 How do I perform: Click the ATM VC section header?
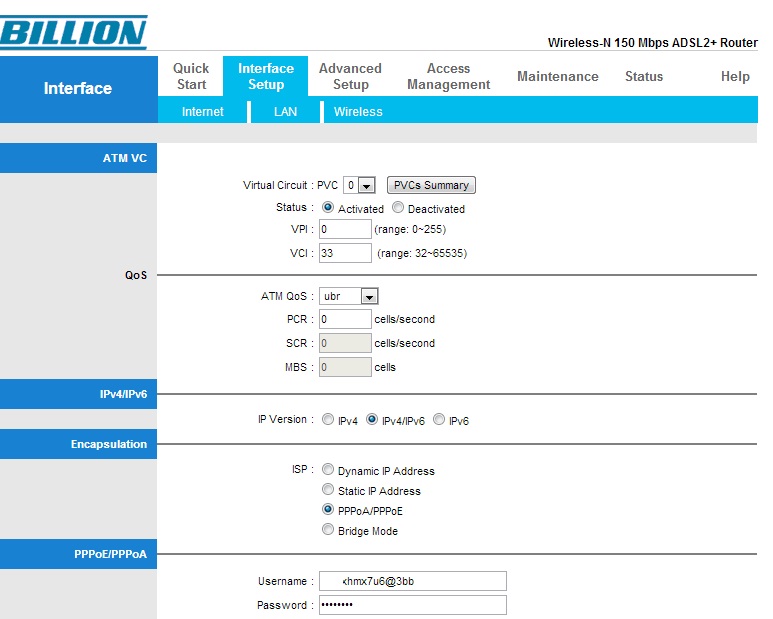click(78, 158)
